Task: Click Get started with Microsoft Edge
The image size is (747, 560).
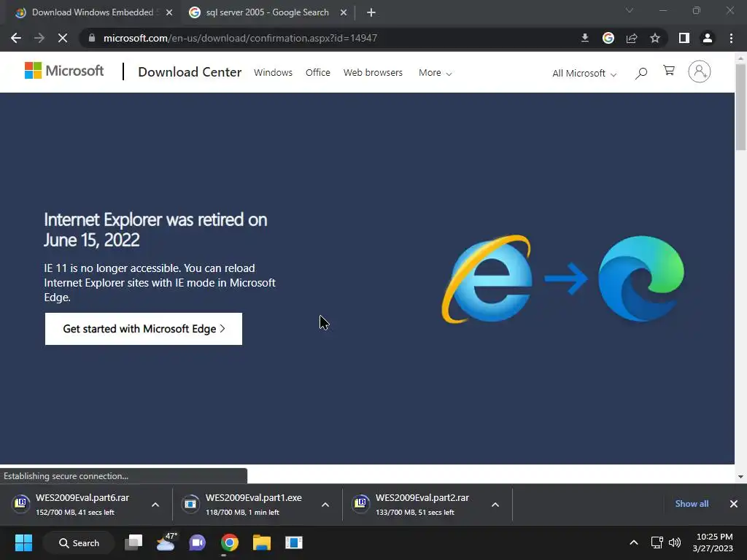Action: tap(144, 329)
